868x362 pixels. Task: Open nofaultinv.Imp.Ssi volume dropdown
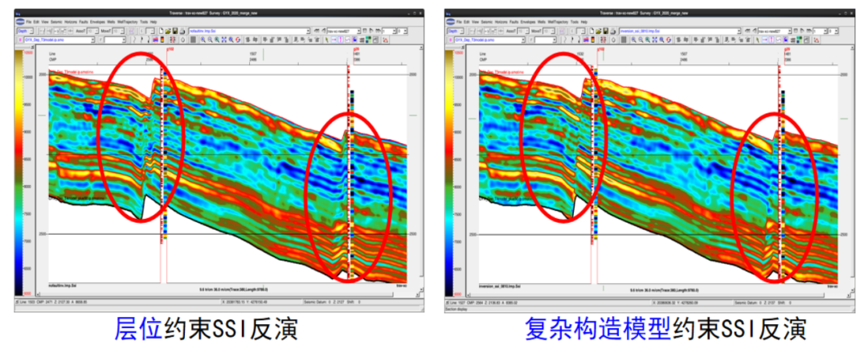pos(250,31)
